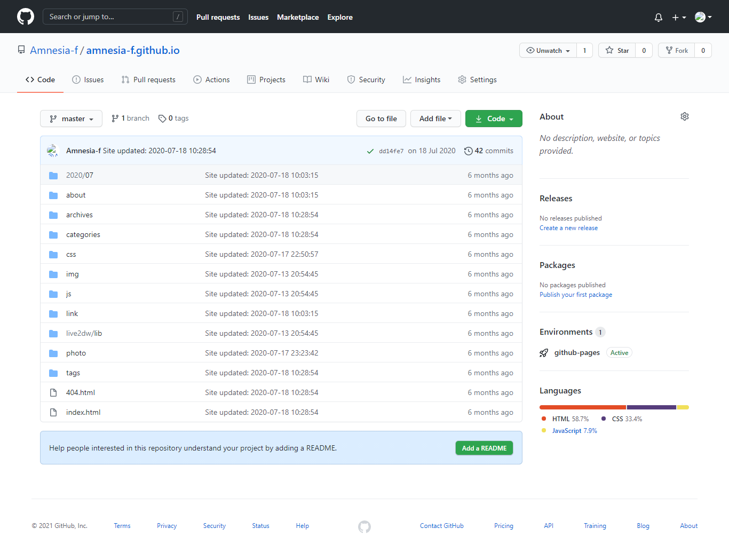The image size is (729, 560).
Task: Switch to the Code tab
Action: point(40,80)
